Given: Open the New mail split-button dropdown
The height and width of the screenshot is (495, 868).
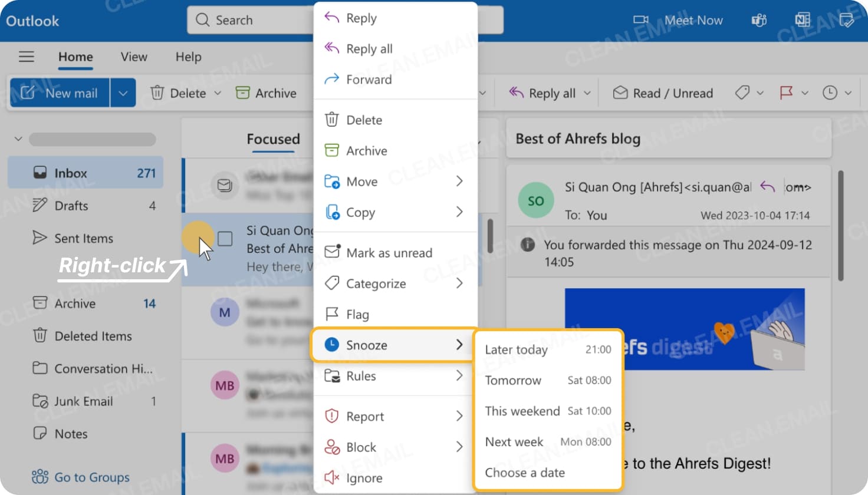Looking at the screenshot, I should coord(123,93).
